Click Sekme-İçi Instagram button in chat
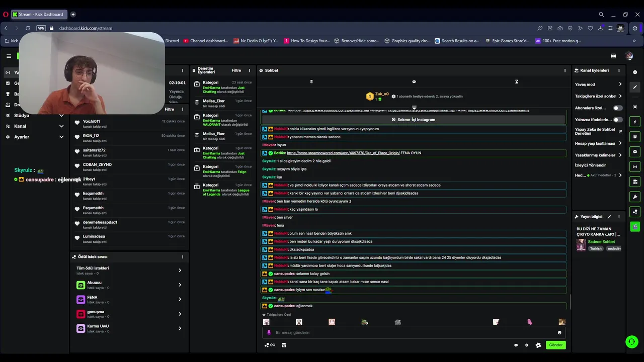The width and height of the screenshot is (644, 362). pos(414,120)
